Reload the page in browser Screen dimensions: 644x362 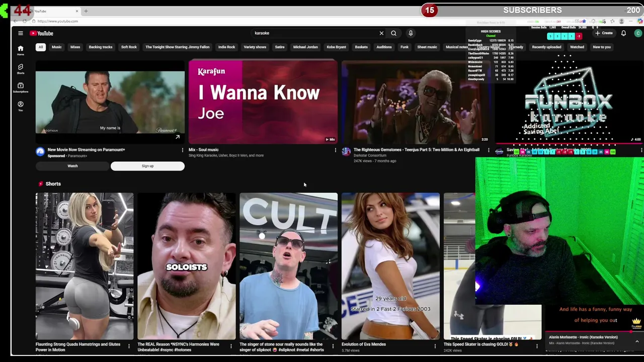pos(25,21)
